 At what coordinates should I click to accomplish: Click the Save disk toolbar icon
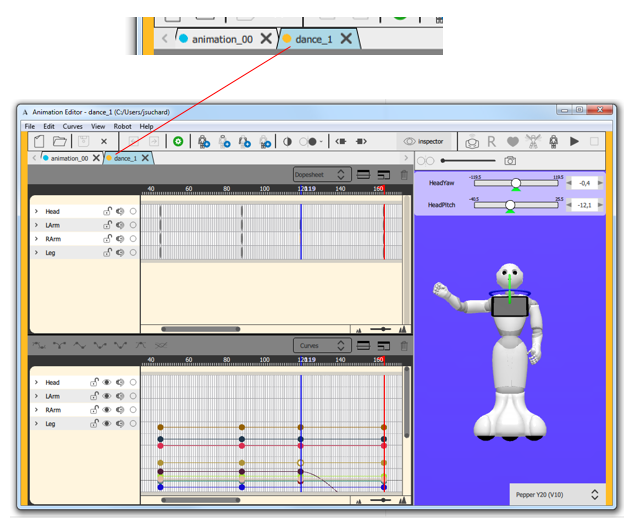(x=83, y=141)
